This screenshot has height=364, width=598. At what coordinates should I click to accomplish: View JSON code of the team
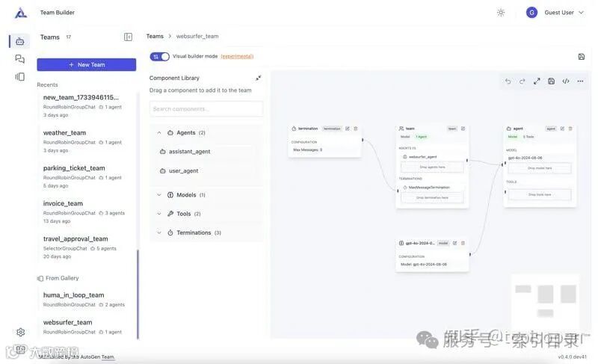point(566,81)
